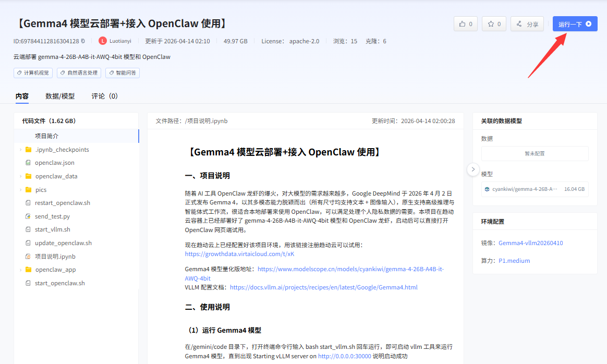Viewport: 607px width, 364px height.
Task: Click the script icon of start_vllm.sh
Action: 28,229
